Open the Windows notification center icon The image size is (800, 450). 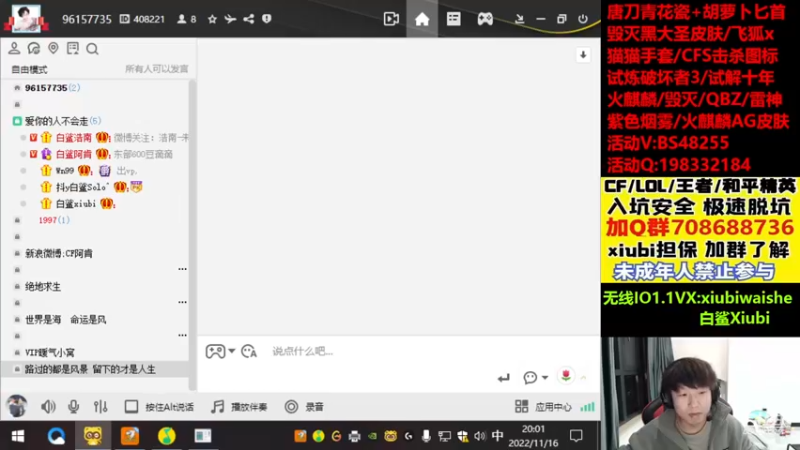(576, 436)
